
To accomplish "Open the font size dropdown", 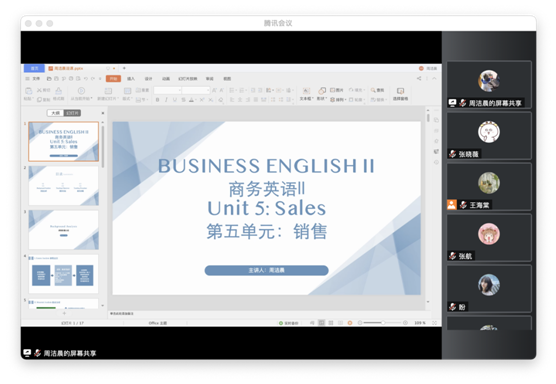I will point(208,90).
